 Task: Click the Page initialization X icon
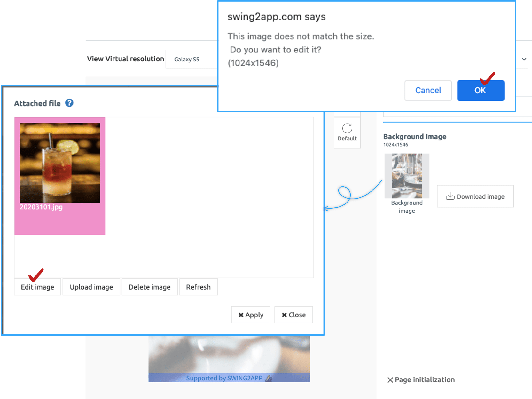[x=390, y=380]
